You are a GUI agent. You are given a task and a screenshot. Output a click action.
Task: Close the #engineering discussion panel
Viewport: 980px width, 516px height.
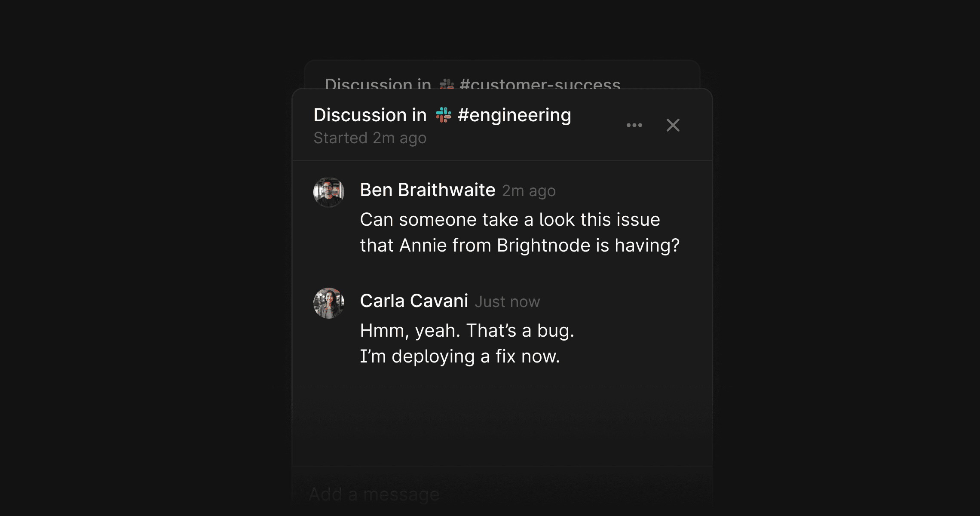[673, 125]
